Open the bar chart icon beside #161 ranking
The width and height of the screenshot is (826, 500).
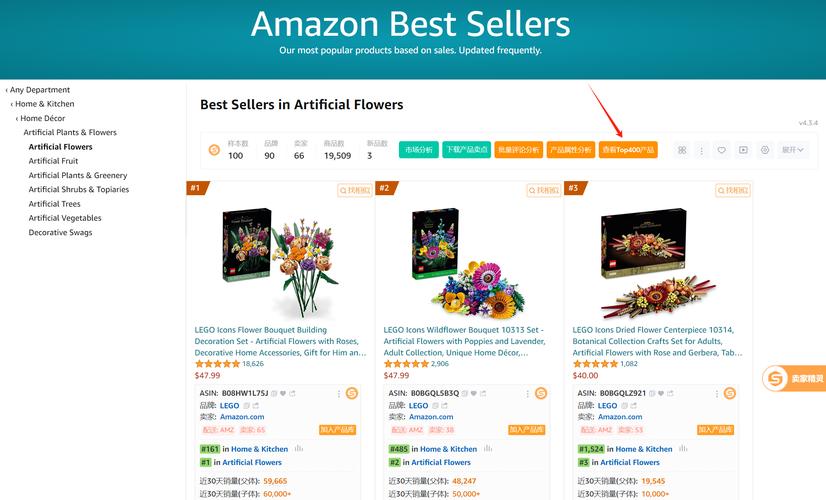coord(299,448)
